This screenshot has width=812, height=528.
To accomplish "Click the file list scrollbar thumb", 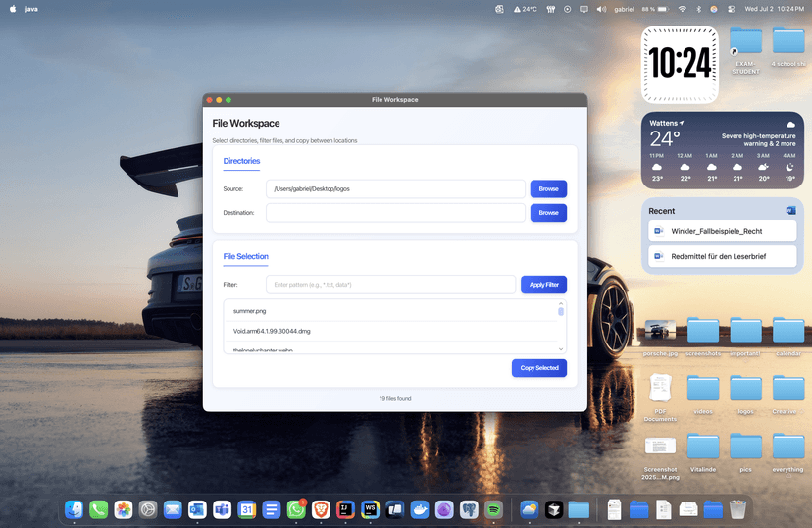I will (x=561, y=311).
